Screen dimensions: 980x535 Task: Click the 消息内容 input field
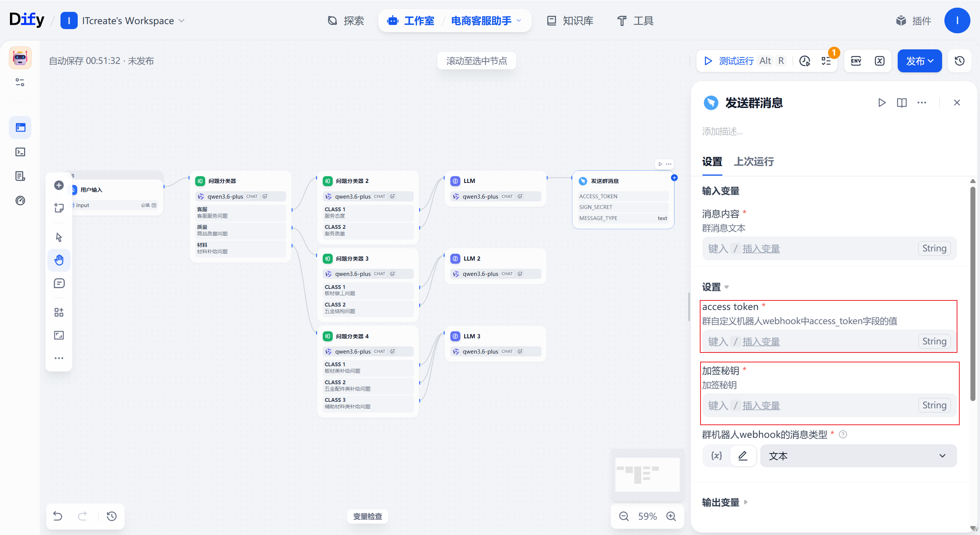(x=829, y=248)
